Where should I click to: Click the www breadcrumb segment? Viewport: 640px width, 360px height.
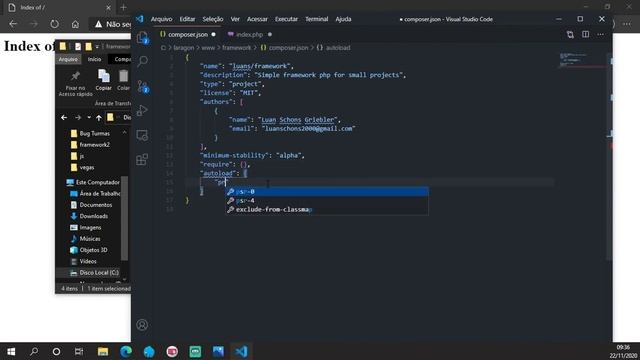tap(208, 48)
